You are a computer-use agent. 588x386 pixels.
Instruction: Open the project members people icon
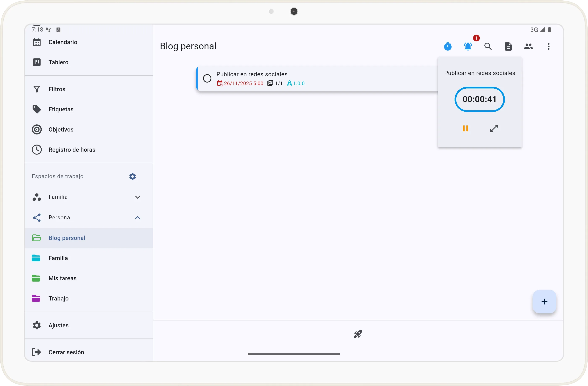coord(528,46)
